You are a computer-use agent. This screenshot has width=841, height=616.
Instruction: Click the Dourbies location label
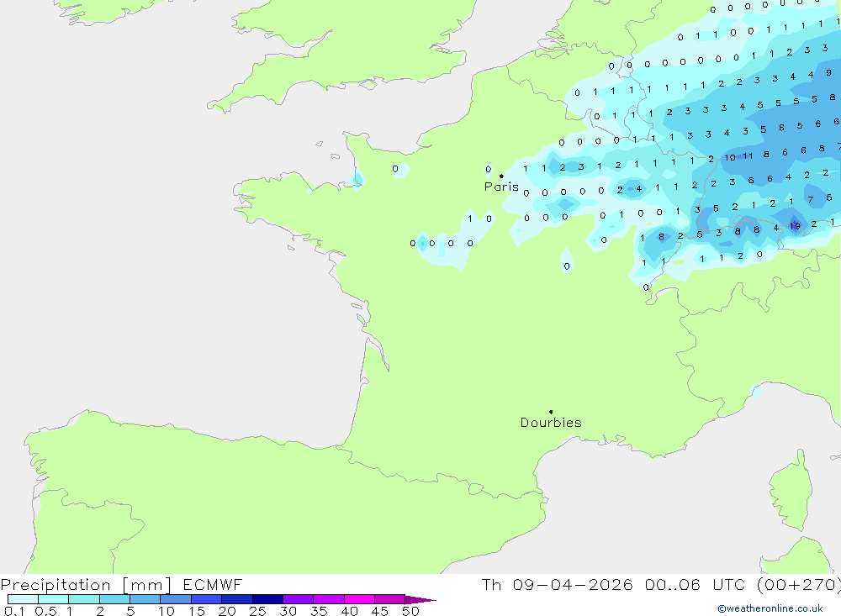(551, 423)
